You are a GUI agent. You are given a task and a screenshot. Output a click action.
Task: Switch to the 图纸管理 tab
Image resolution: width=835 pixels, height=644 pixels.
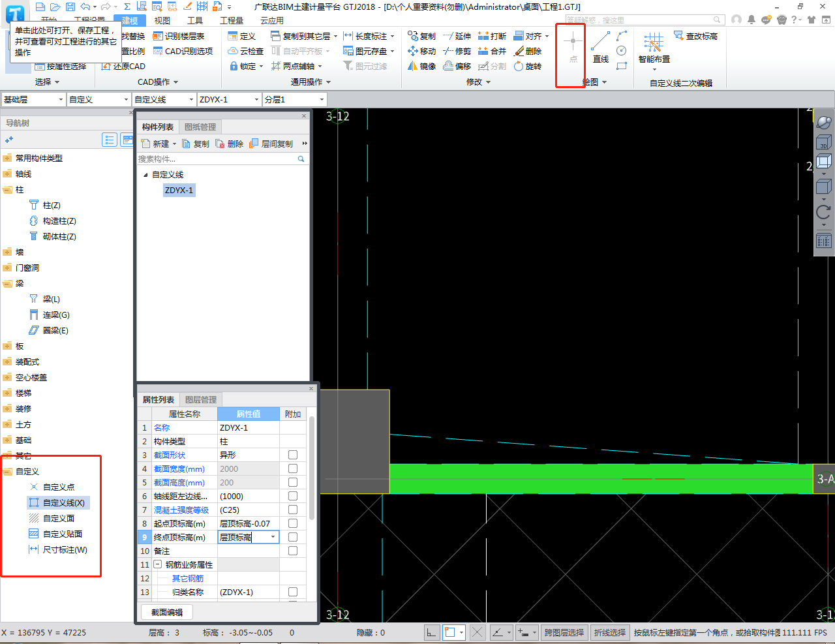(200, 127)
